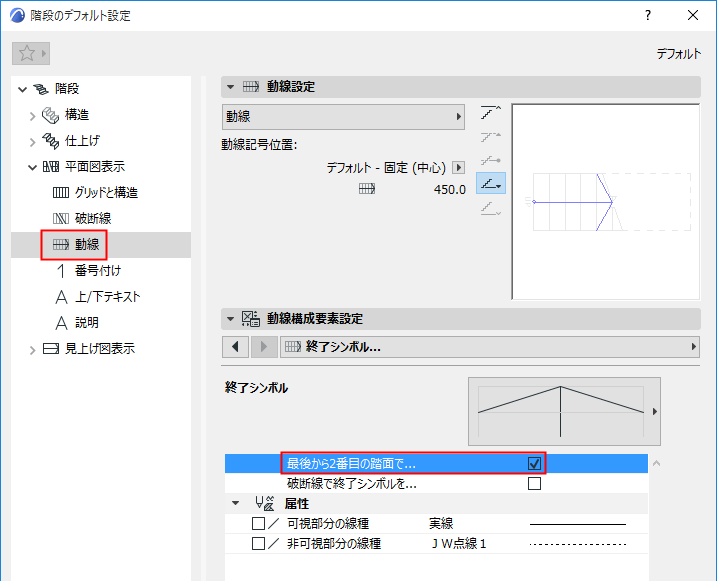Screen dimensions: 717x581
Task: Expand the 仕上げ tree branch
Action: tap(32, 142)
